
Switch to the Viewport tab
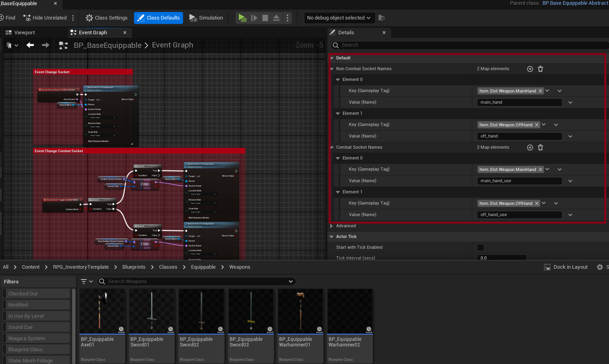tap(24, 33)
